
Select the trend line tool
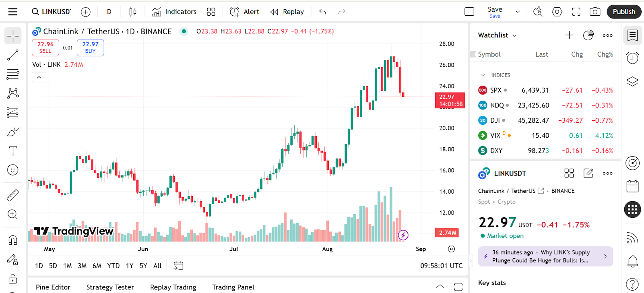pyautogui.click(x=13, y=55)
